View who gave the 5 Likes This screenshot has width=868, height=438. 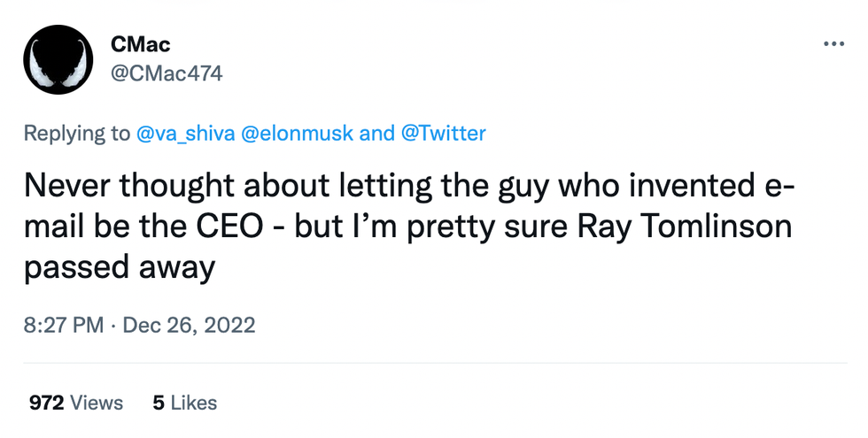(x=185, y=403)
